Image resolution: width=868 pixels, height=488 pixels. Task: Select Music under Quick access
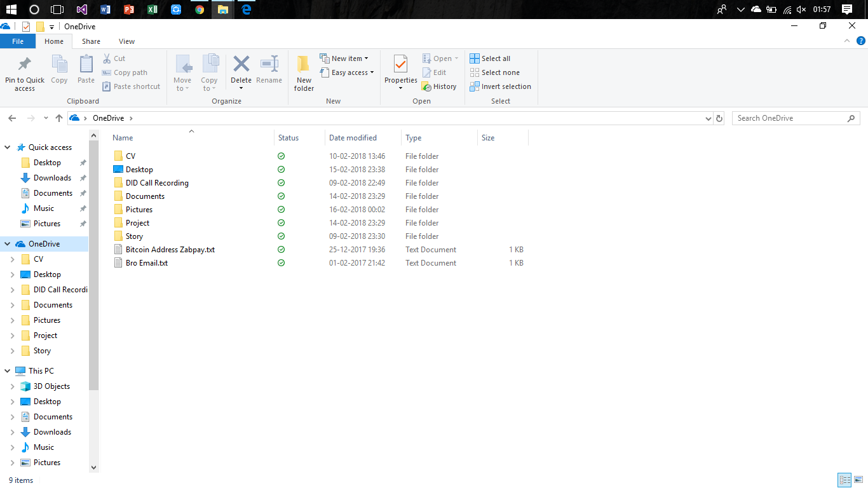[x=44, y=208]
